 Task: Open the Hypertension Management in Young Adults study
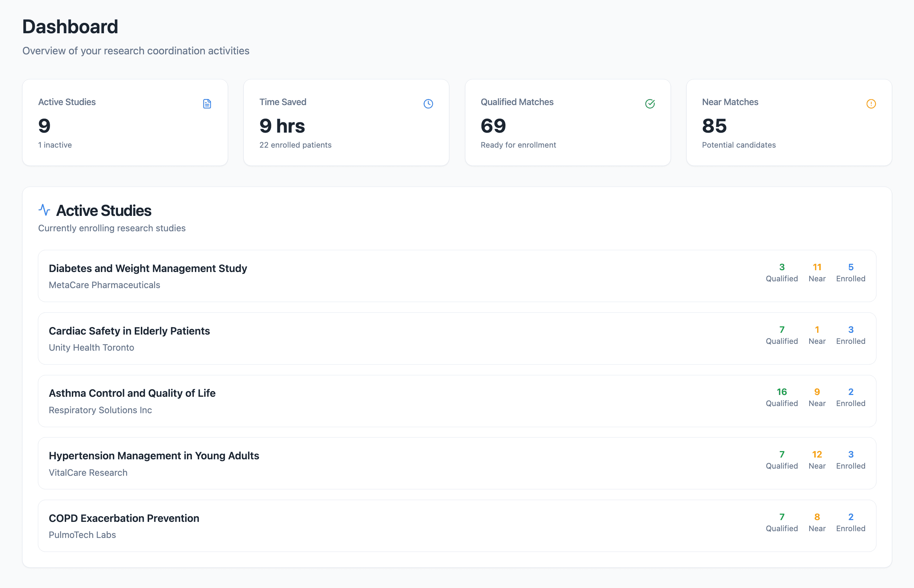point(154,455)
